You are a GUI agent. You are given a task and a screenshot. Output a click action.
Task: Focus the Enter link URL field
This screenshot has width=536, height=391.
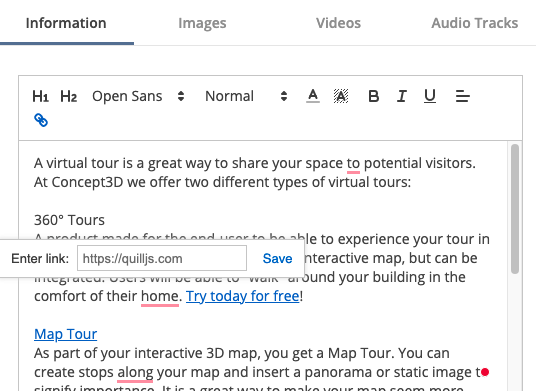click(x=162, y=258)
